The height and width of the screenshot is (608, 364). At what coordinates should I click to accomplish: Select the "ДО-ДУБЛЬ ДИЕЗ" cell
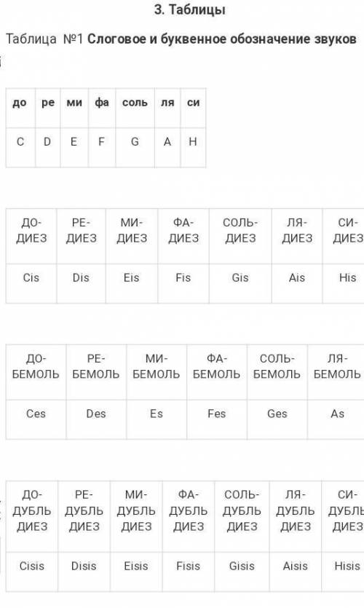[32, 516]
